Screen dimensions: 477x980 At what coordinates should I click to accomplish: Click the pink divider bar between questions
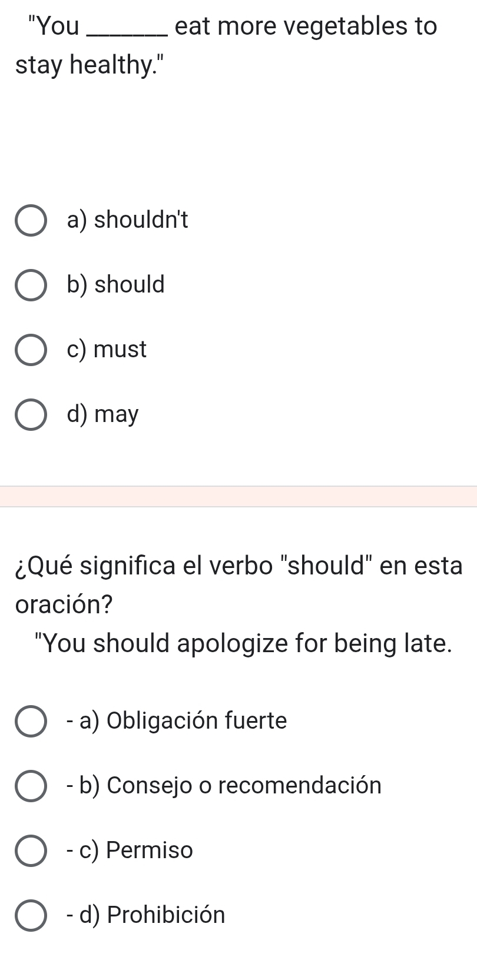pyautogui.click(x=238, y=496)
